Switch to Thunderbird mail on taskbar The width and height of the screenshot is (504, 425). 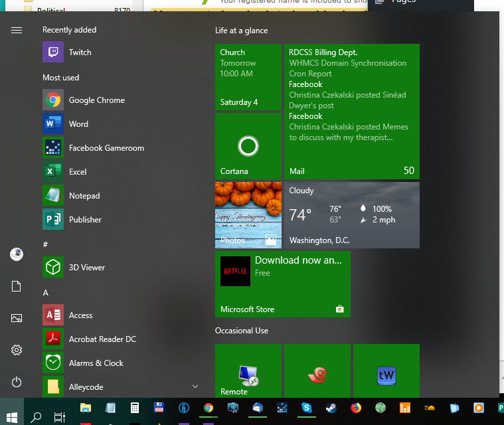258,408
